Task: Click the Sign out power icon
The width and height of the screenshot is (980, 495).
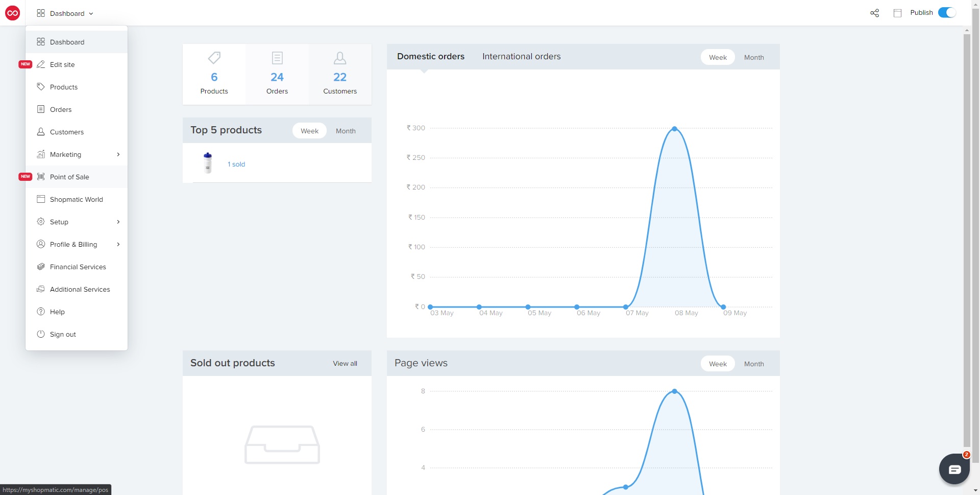Action: tap(41, 334)
